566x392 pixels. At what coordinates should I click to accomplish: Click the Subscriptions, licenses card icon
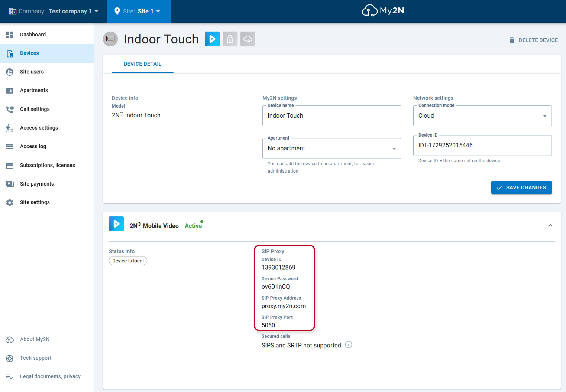tap(10, 166)
